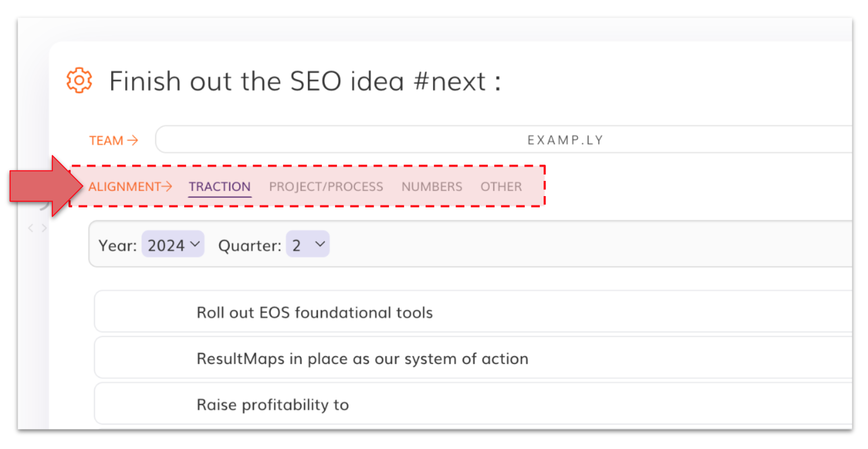Open the Quarter dropdown showing 2
The width and height of the screenshot is (868, 449).
point(308,245)
